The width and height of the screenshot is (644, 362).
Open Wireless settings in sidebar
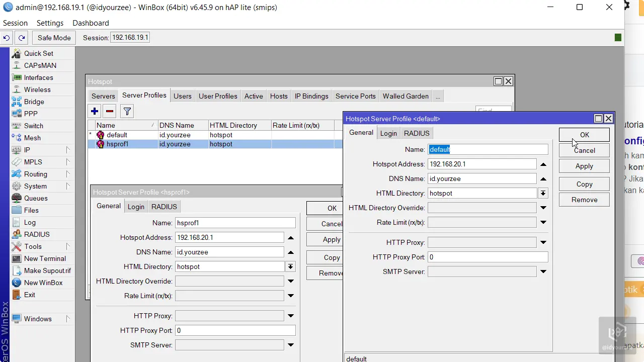click(37, 89)
